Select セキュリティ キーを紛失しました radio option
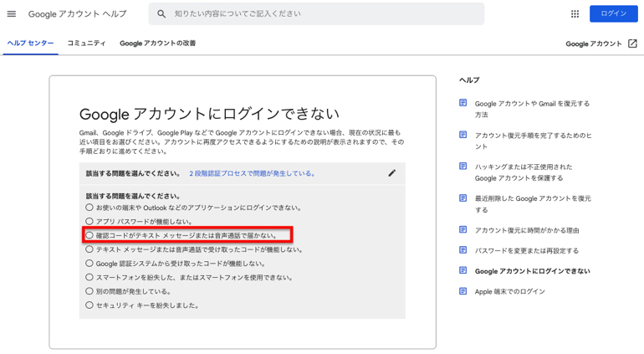Viewport: 644px width, 354px height. pos(89,305)
